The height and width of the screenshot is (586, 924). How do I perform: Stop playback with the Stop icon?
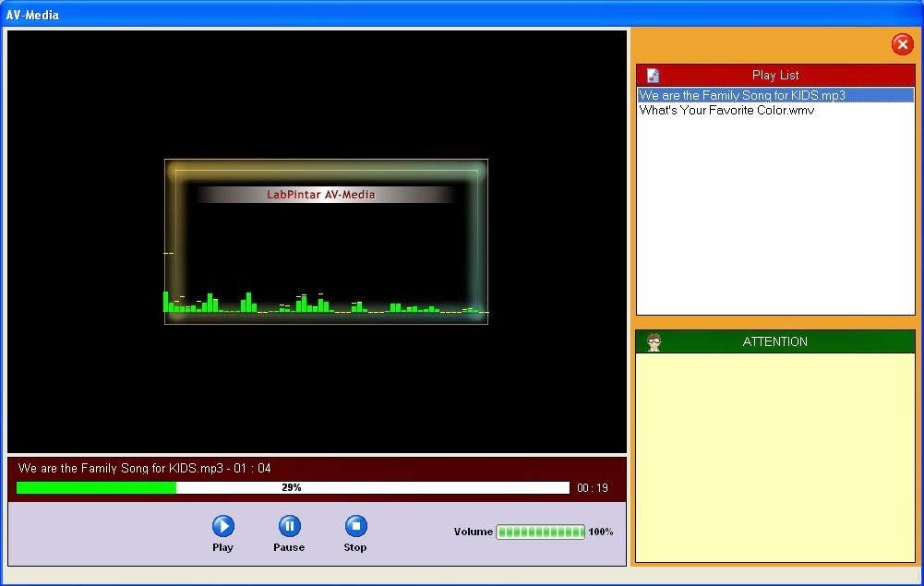click(x=355, y=526)
